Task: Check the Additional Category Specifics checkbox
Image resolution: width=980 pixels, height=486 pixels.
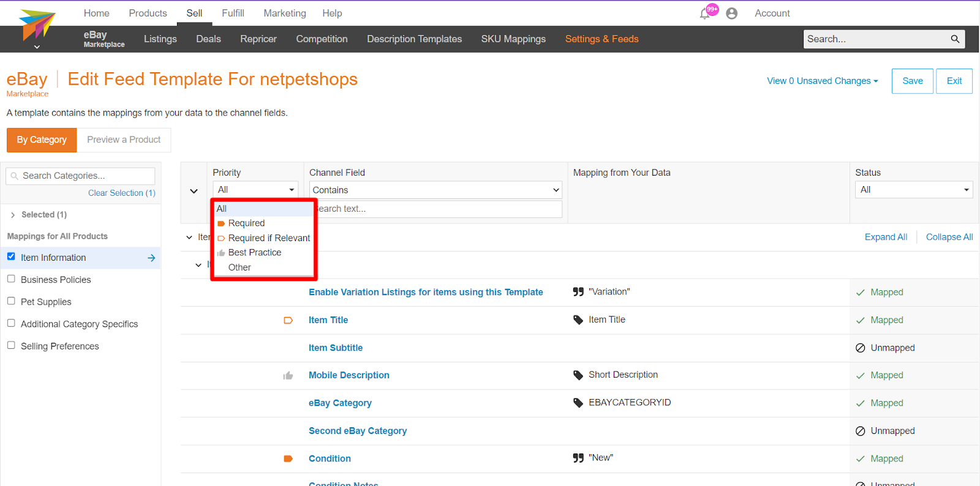Action: (11, 323)
